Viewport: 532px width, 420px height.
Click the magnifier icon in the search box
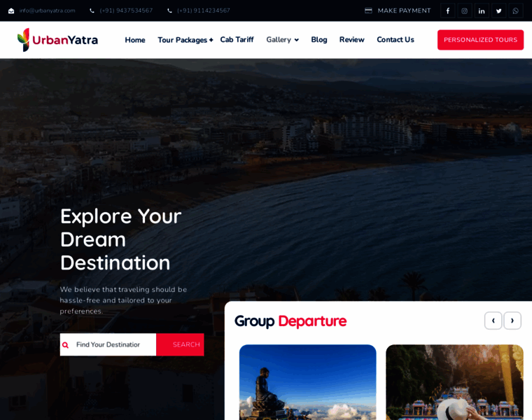coord(65,345)
